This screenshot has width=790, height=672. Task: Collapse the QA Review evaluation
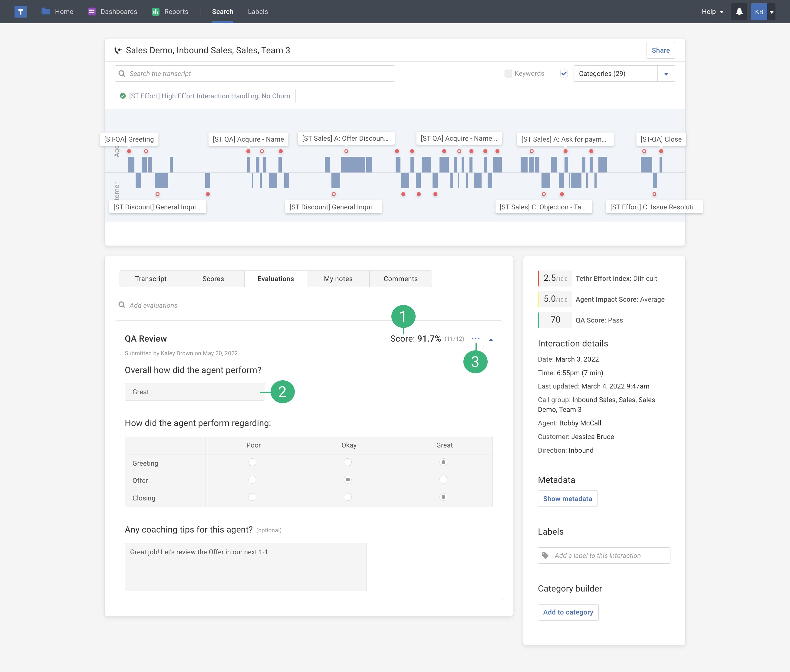pos(491,339)
